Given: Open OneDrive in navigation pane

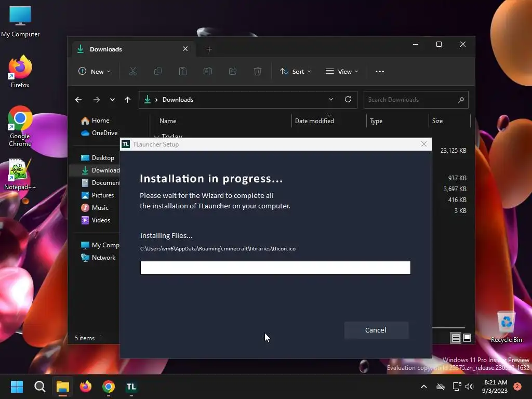Looking at the screenshot, I should 99,133.
